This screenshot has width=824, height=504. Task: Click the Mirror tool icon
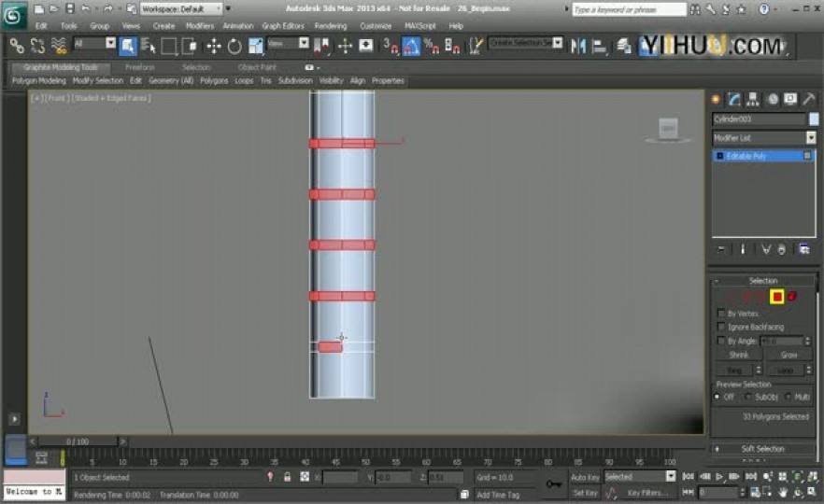tap(578, 47)
